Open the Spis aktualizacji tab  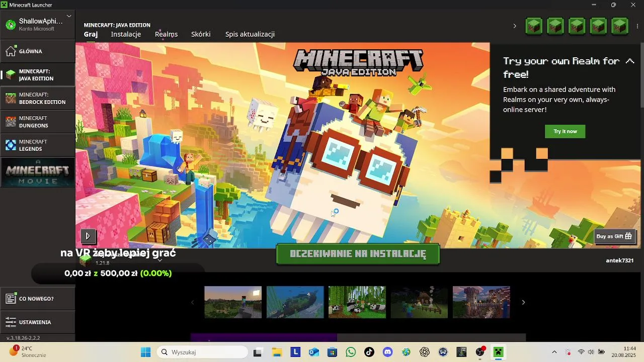pyautogui.click(x=250, y=34)
